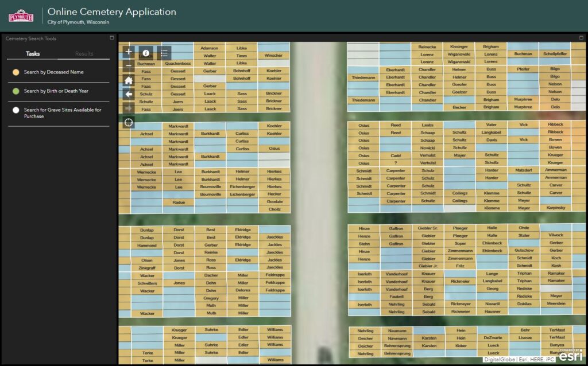
Task: Go to previous map extent arrow
Action: click(x=129, y=94)
